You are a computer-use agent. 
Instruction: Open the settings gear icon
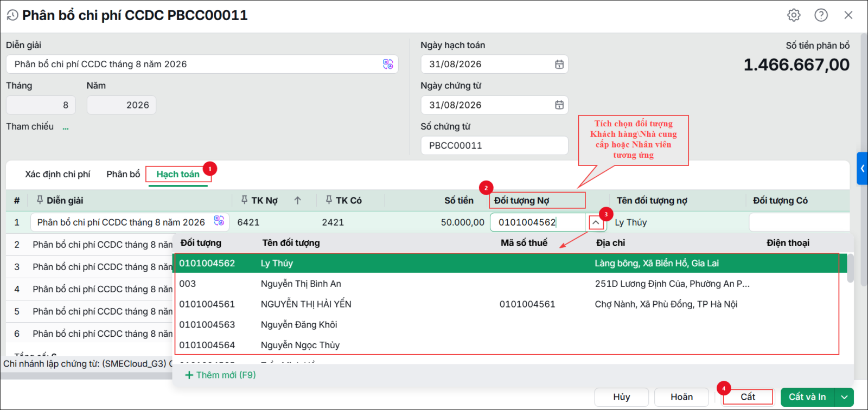pyautogui.click(x=794, y=15)
